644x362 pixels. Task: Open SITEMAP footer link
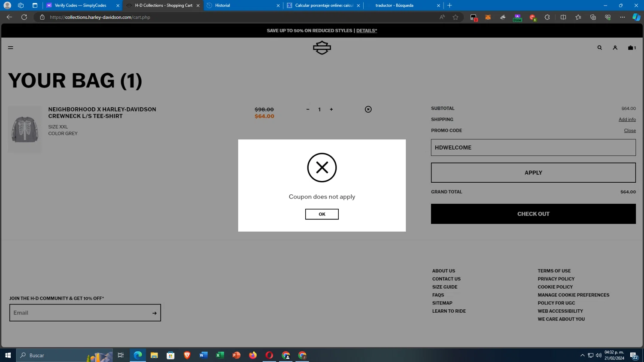coord(442,303)
